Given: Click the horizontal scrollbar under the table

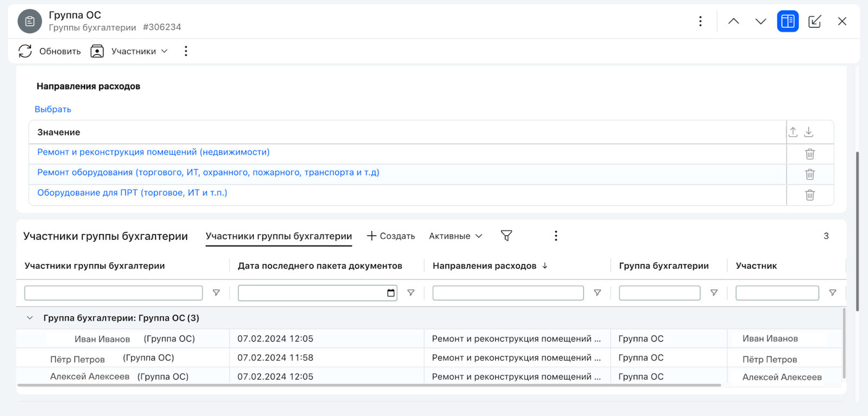Looking at the screenshot, I should coord(369,385).
